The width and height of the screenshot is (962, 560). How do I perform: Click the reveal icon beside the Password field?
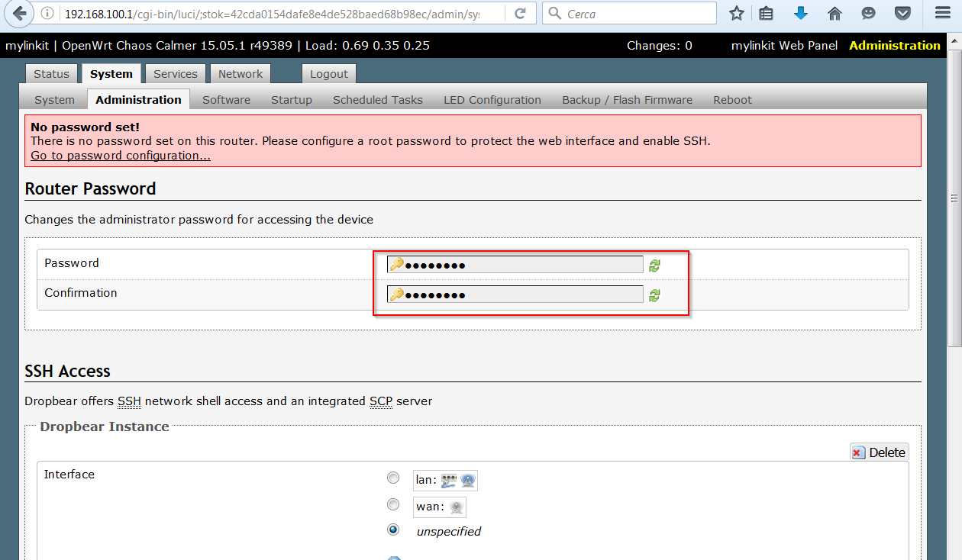point(654,266)
